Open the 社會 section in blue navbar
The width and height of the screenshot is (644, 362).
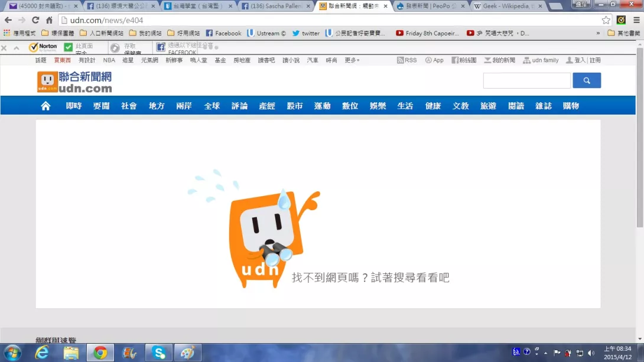[129, 106]
